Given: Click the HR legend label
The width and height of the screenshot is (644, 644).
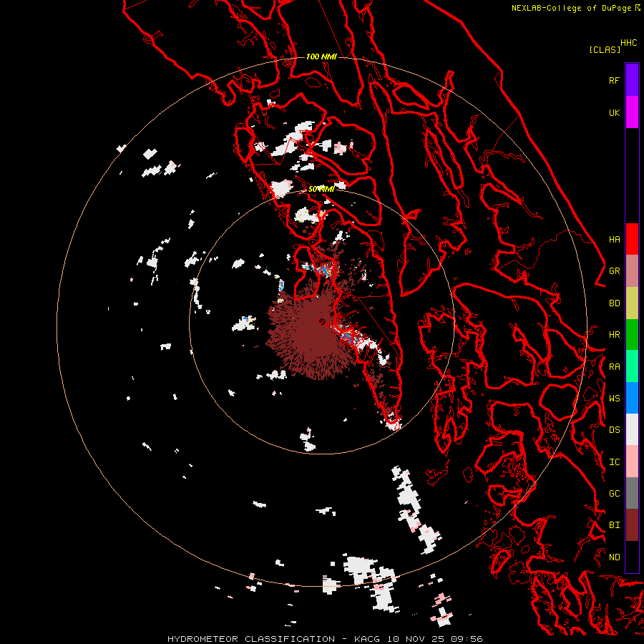Looking at the screenshot, I should click(614, 335).
